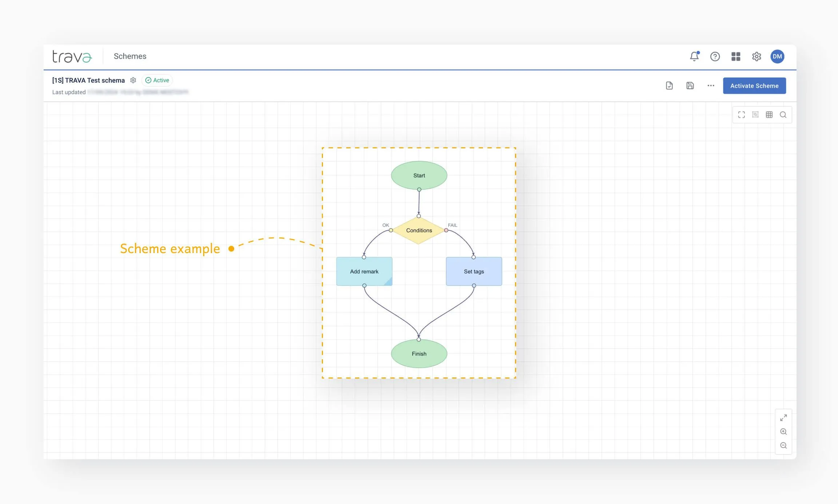Open the apps grid menu
The height and width of the screenshot is (504, 838).
736,56
